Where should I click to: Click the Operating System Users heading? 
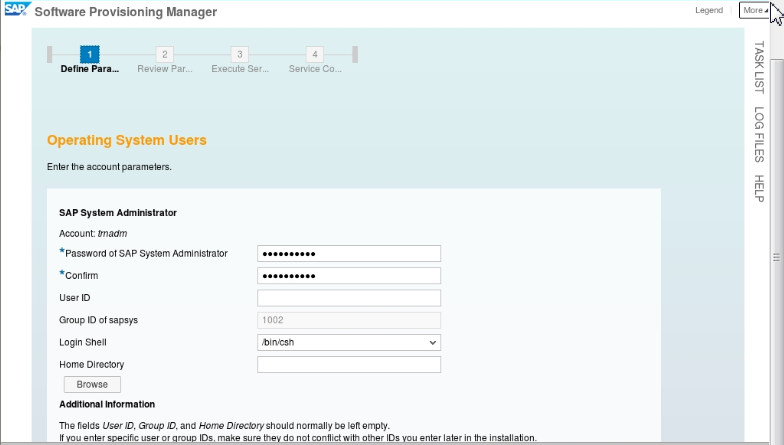pos(126,140)
